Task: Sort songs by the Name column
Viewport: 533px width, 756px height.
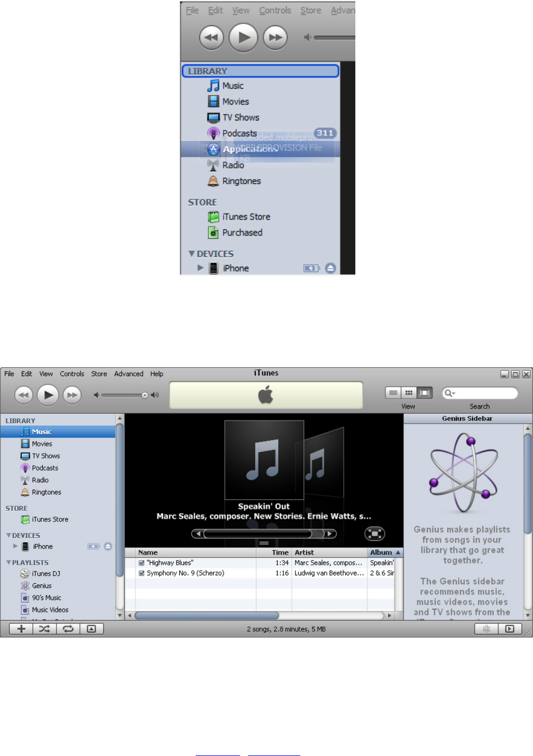Action: click(x=196, y=553)
